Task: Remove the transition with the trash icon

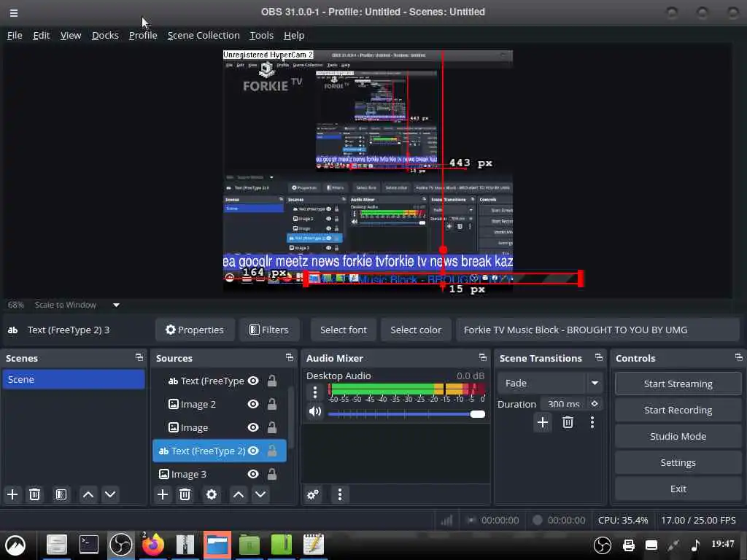Action: pos(568,422)
